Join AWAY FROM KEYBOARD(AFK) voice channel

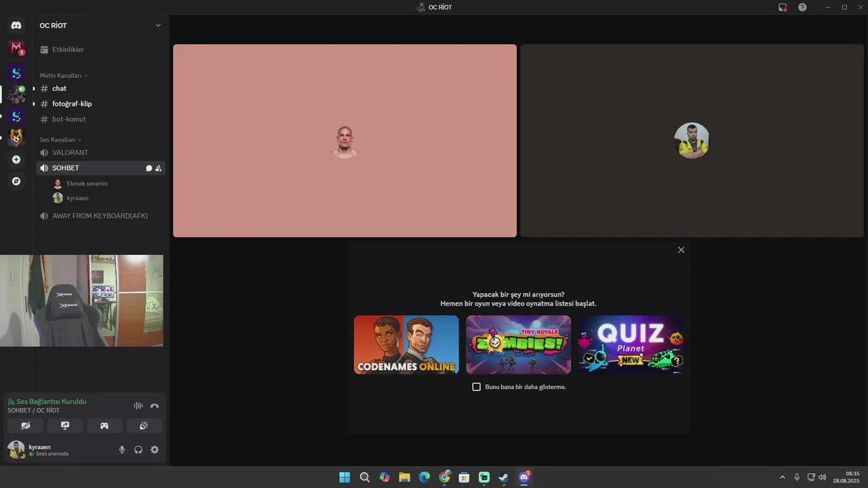click(x=100, y=216)
